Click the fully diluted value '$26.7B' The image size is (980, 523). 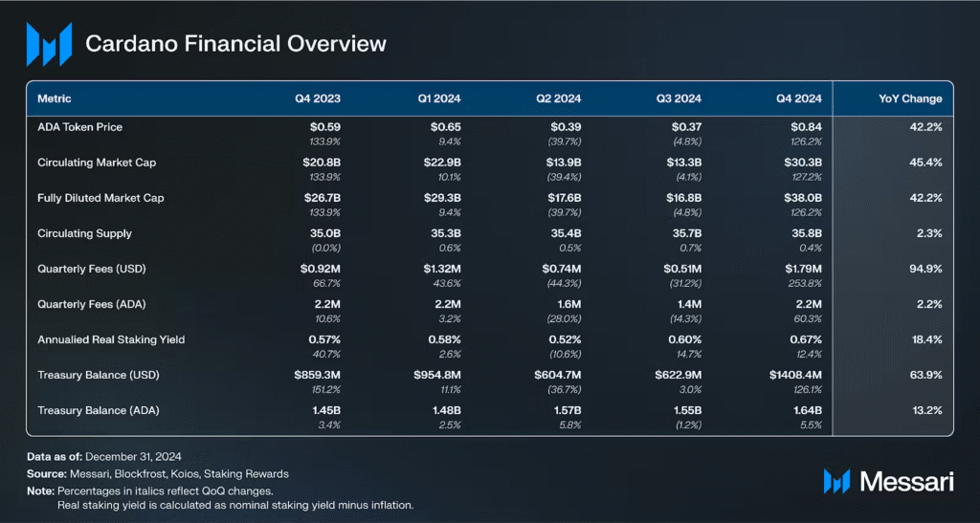pos(322,198)
